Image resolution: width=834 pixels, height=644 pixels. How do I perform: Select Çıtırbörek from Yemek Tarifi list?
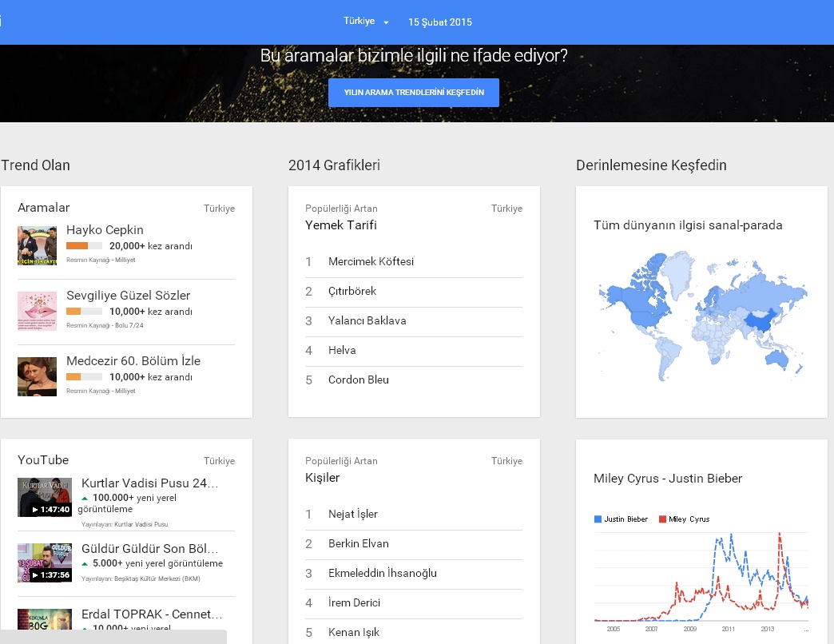click(x=351, y=291)
